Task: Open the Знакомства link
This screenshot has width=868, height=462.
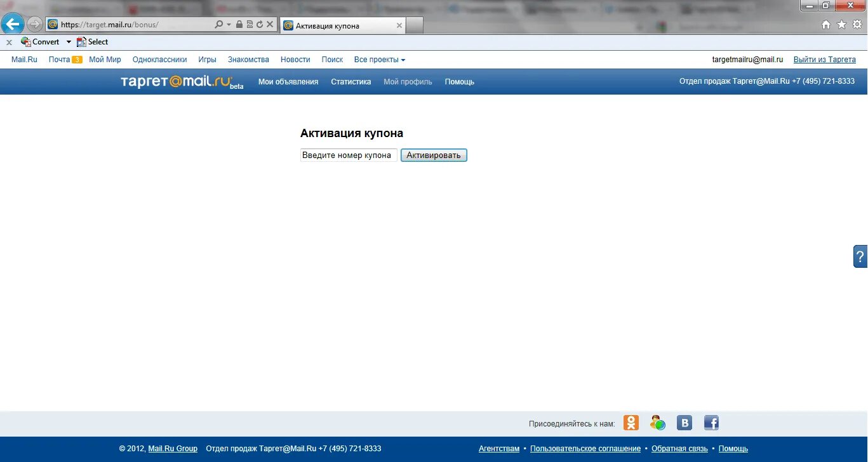Action: [248, 60]
